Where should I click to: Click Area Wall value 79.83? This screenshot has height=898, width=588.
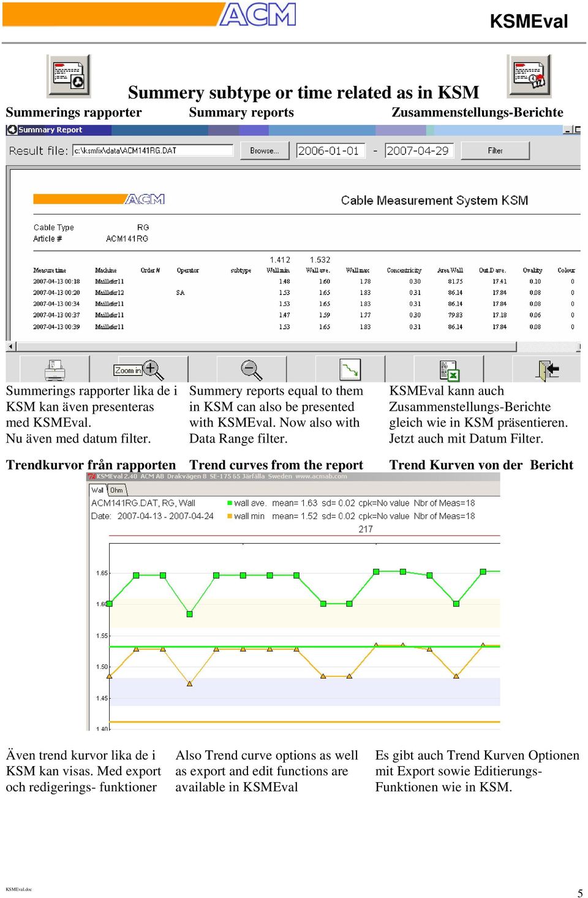tap(455, 315)
